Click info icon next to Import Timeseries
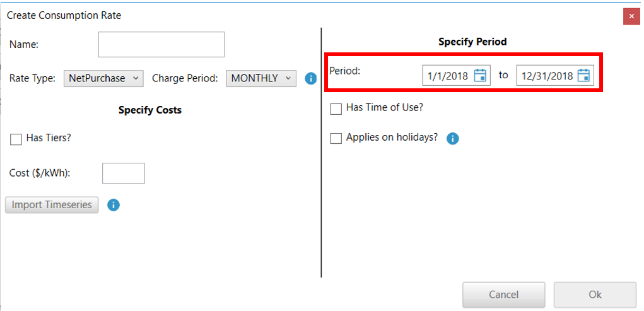Viewport: 644px width, 311px height. click(x=114, y=205)
